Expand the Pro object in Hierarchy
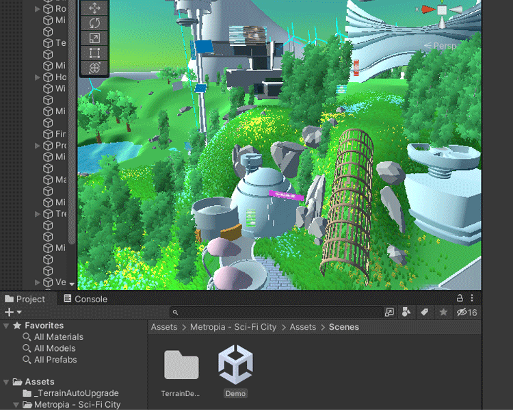This screenshot has width=513, height=420. 38,146
